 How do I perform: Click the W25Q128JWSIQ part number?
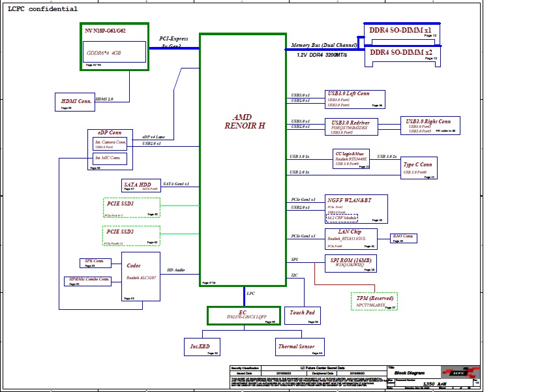pos(350,265)
